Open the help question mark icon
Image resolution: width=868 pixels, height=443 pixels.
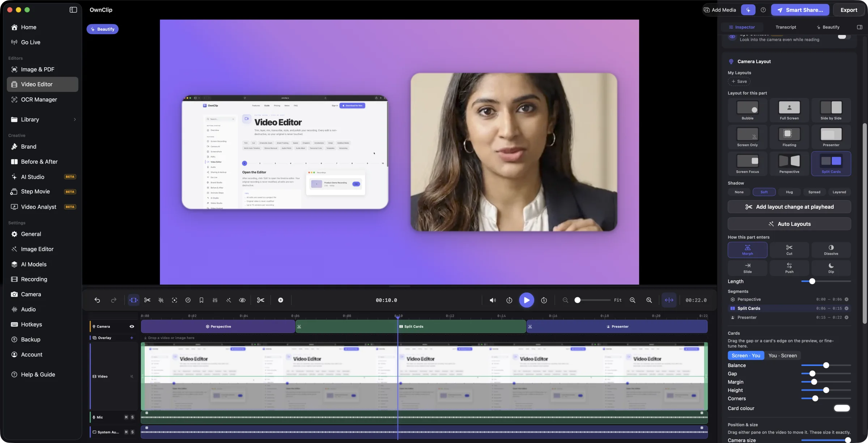point(763,10)
